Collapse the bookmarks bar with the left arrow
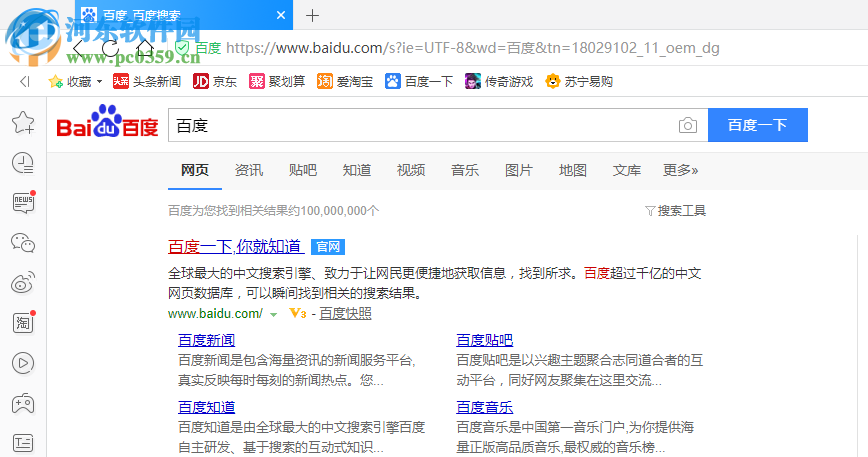This screenshot has height=457, width=868. [x=25, y=82]
